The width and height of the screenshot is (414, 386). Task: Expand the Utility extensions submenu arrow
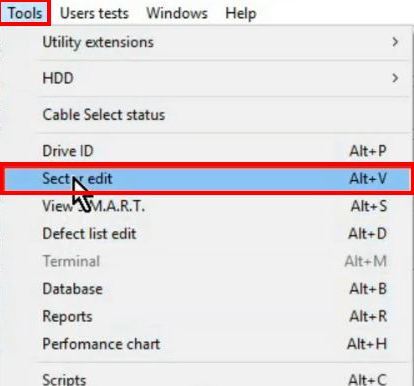(x=395, y=42)
